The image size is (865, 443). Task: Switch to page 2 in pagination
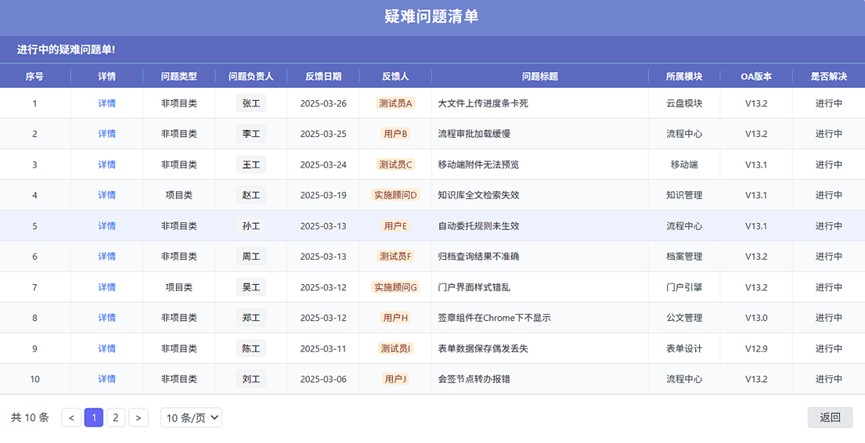[116, 418]
